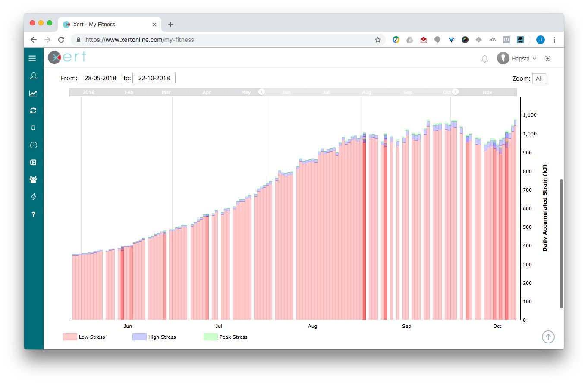The width and height of the screenshot is (588, 384).
Task: Open a new browser tab
Action: tap(171, 25)
